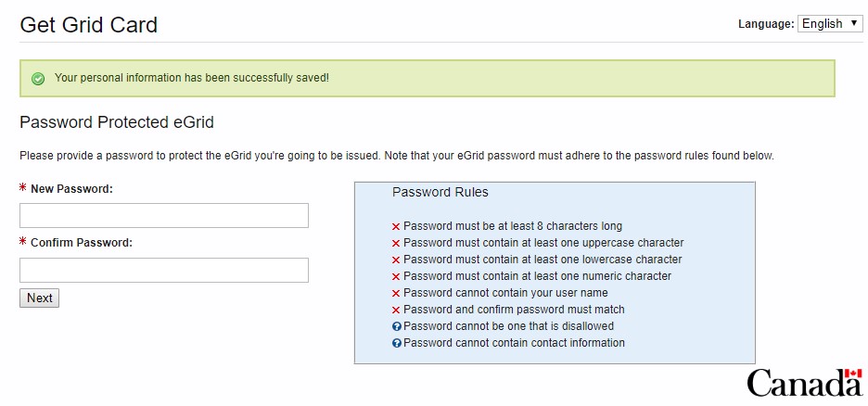The width and height of the screenshot is (868, 406).
Task: Click the Password Protected eGrid heading
Action: [x=117, y=122]
